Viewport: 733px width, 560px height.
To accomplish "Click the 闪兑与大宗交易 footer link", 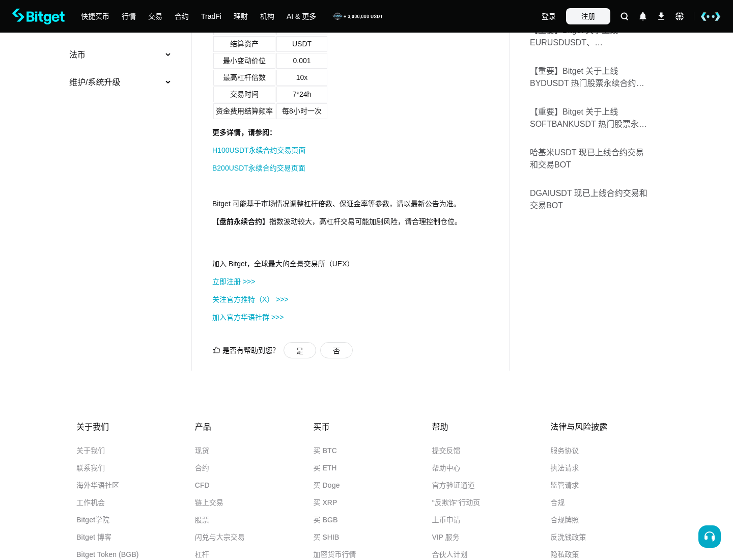I will coord(220,537).
